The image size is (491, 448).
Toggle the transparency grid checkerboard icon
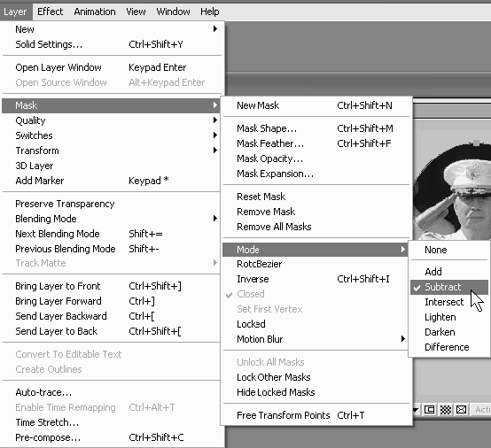[x=445, y=410]
